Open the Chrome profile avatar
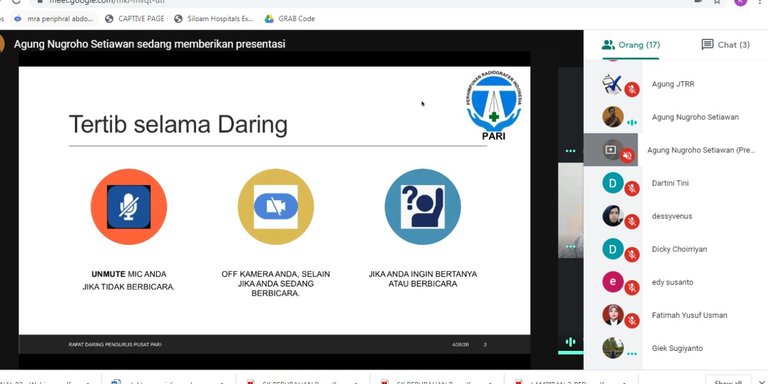 (x=741, y=2)
